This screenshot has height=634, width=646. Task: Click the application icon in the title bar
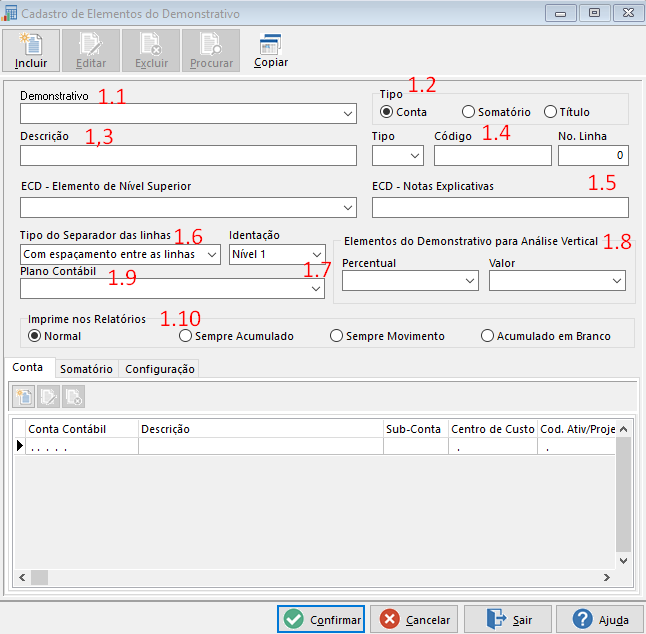[x=9, y=13]
